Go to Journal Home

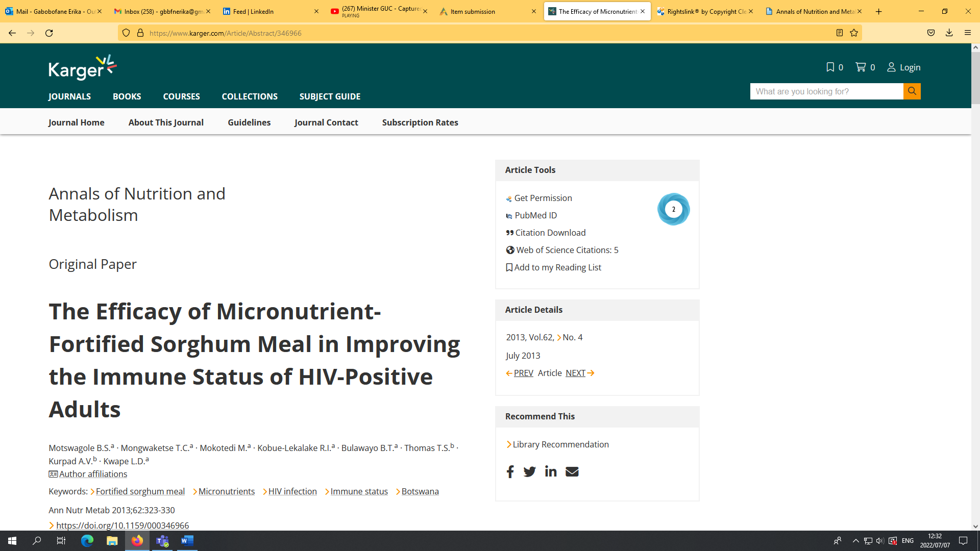pos(77,122)
